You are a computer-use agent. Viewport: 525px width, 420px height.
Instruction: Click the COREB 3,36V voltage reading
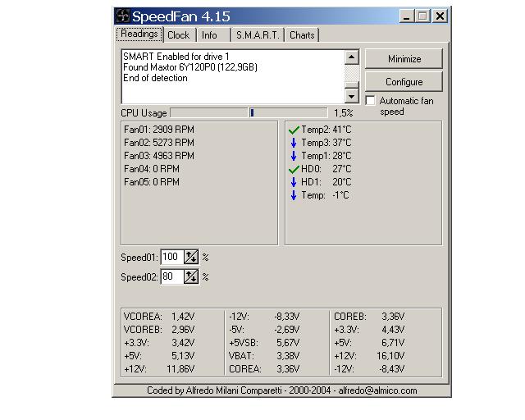point(369,317)
